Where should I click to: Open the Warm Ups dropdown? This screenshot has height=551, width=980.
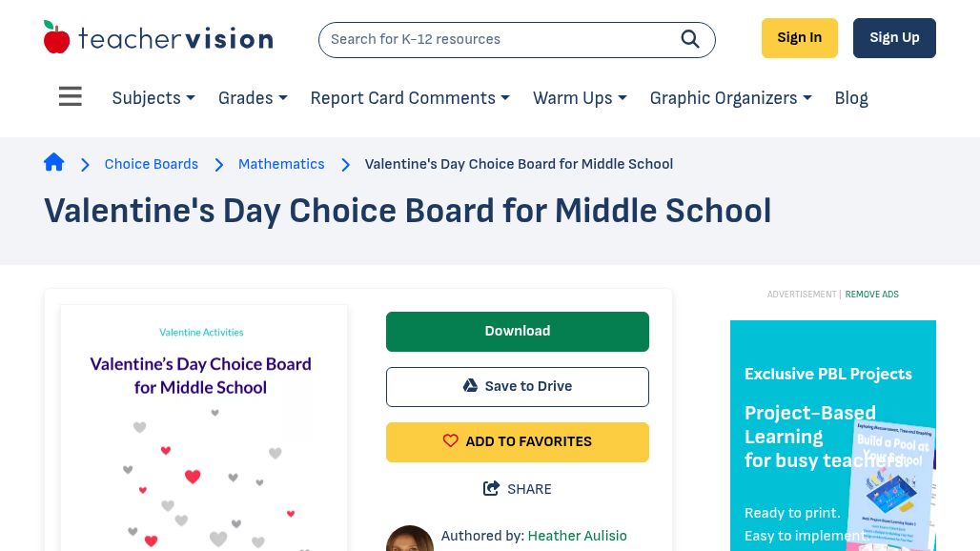(580, 98)
